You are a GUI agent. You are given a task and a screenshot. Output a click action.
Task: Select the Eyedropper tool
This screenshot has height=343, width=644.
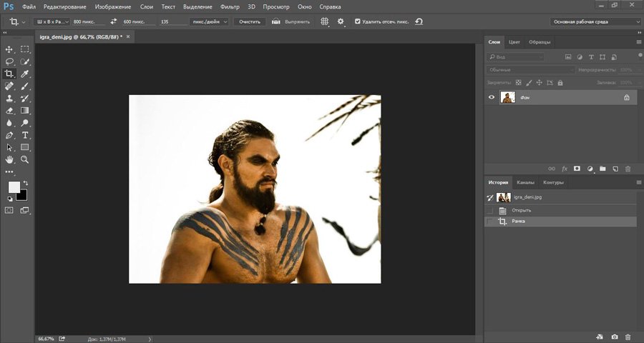click(24, 74)
